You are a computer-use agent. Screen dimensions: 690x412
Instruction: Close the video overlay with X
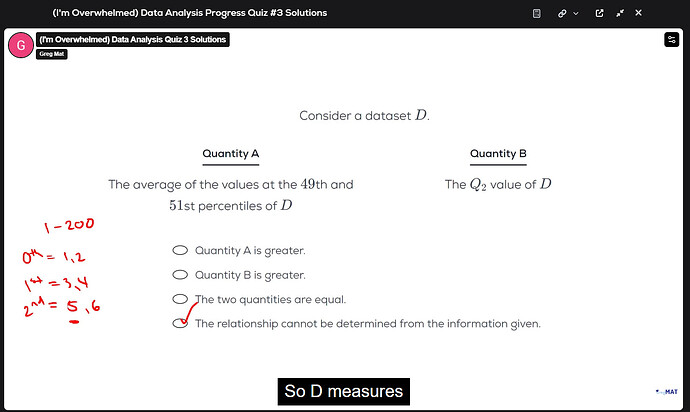(639, 13)
